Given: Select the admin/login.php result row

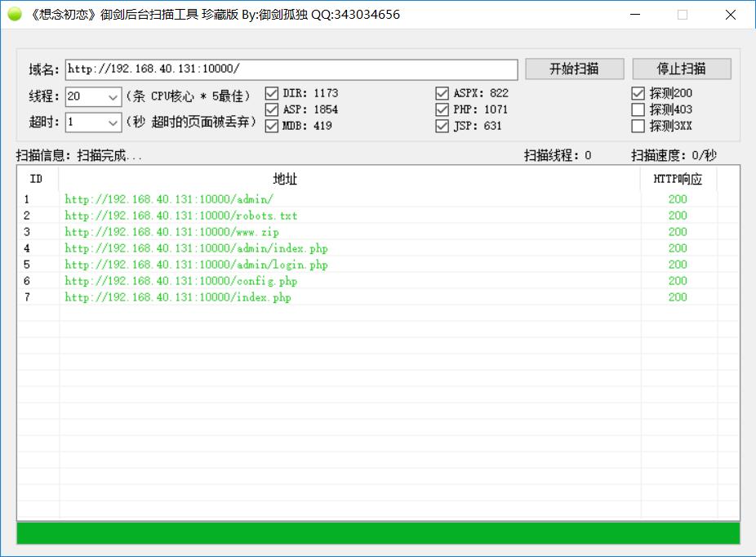Looking at the screenshot, I should click(x=377, y=265).
